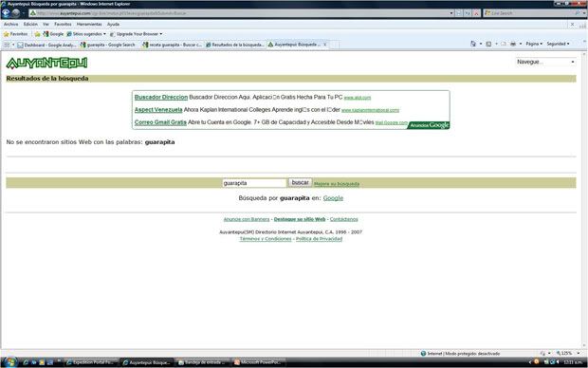Follow the Aspect Venezuela ad link
Image resolution: width=588 pixels, height=368 pixels.
click(x=158, y=110)
